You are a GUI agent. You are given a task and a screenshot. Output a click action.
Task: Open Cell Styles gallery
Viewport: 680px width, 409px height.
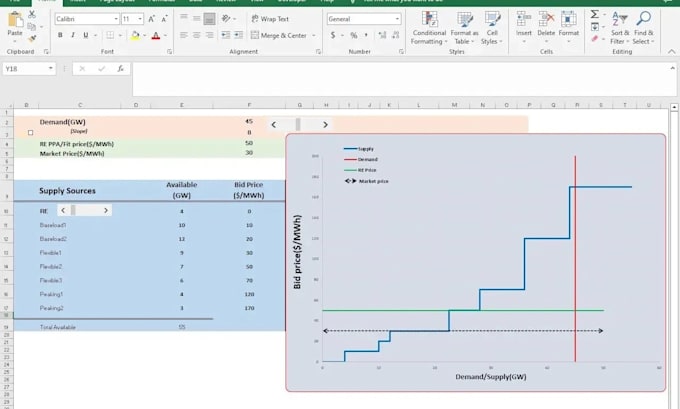point(492,29)
